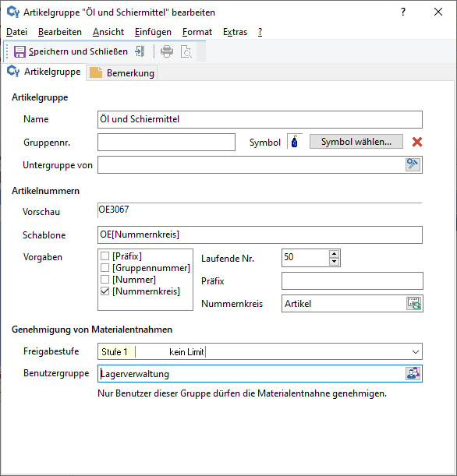The width and height of the screenshot is (457, 476).
Task: Open the Einfügen menu
Action: (153, 32)
